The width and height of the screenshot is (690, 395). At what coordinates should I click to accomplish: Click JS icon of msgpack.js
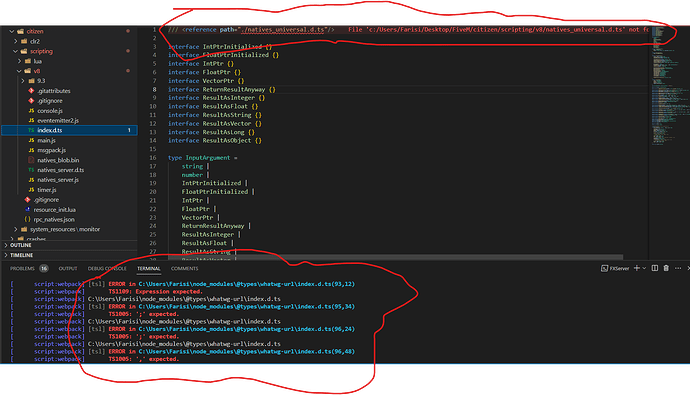click(31, 150)
